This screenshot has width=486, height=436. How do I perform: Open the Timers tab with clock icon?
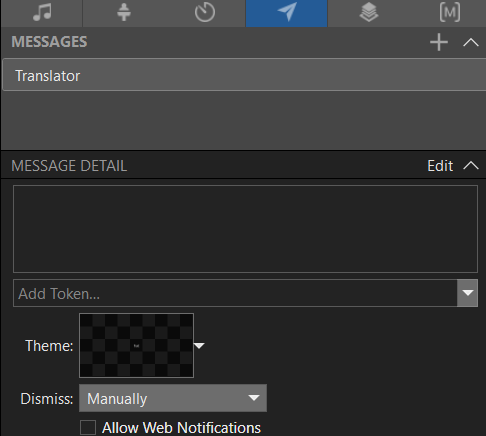(205, 13)
